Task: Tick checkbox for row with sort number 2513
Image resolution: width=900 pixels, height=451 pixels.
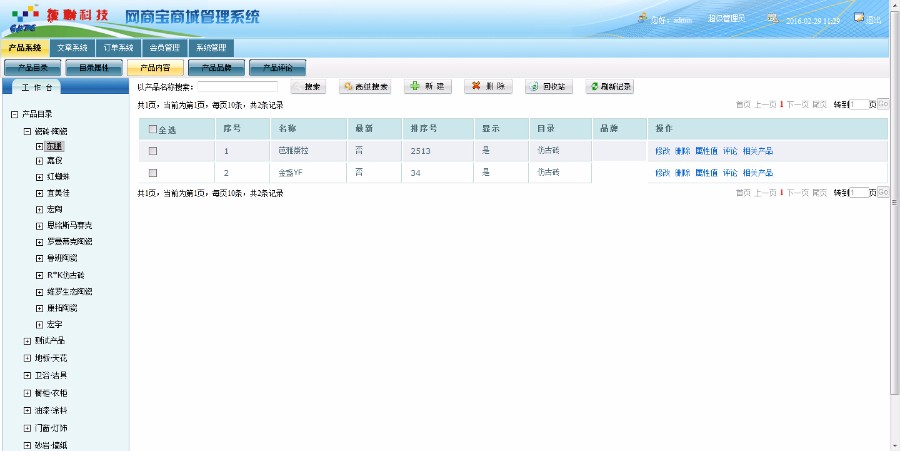Action: click(153, 151)
